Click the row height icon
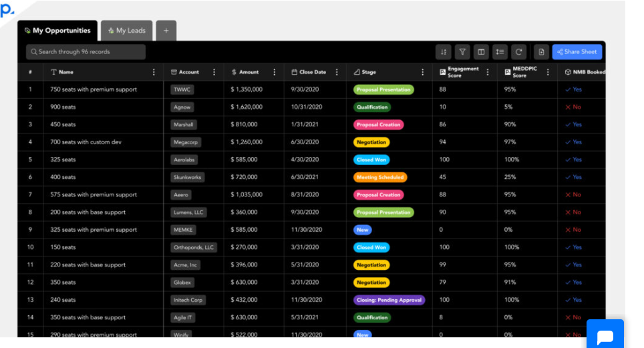 pyautogui.click(x=500, y=52)
